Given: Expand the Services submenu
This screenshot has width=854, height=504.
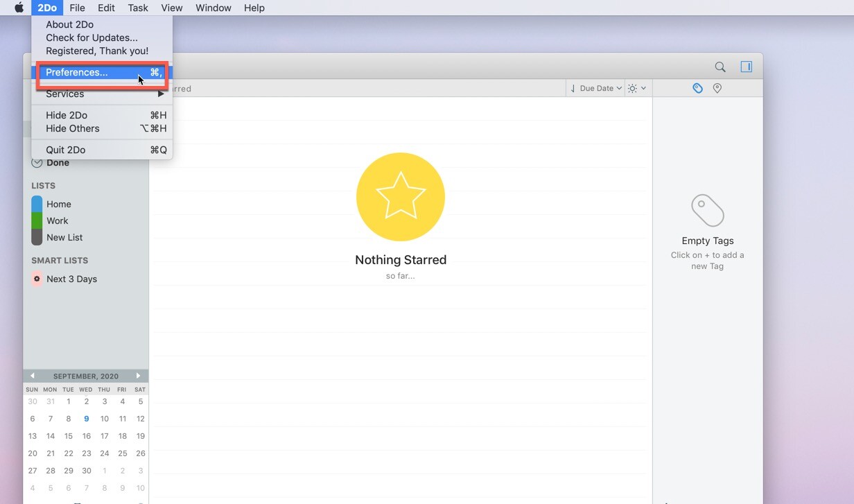Looking at the screenshot, I should pos(102,94).
